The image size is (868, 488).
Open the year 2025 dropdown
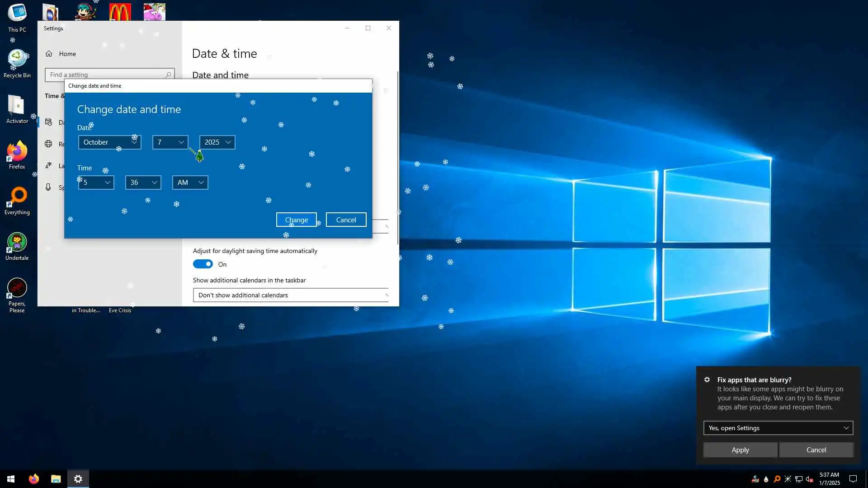(x=217, y=142)
